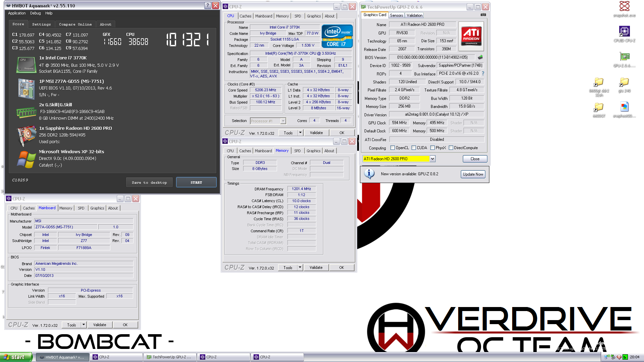Toggle the PhysX checkbox in GPU-Z
This screenshot has height=362, width=644.
(432, 148)
